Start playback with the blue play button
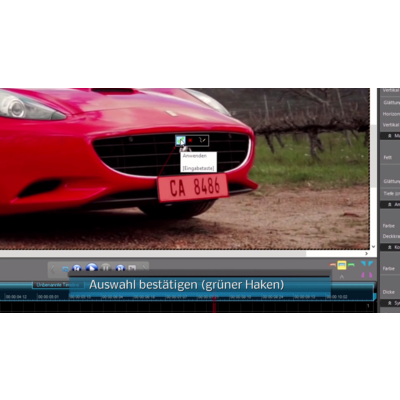400x400 pixels. coord(92,267)
